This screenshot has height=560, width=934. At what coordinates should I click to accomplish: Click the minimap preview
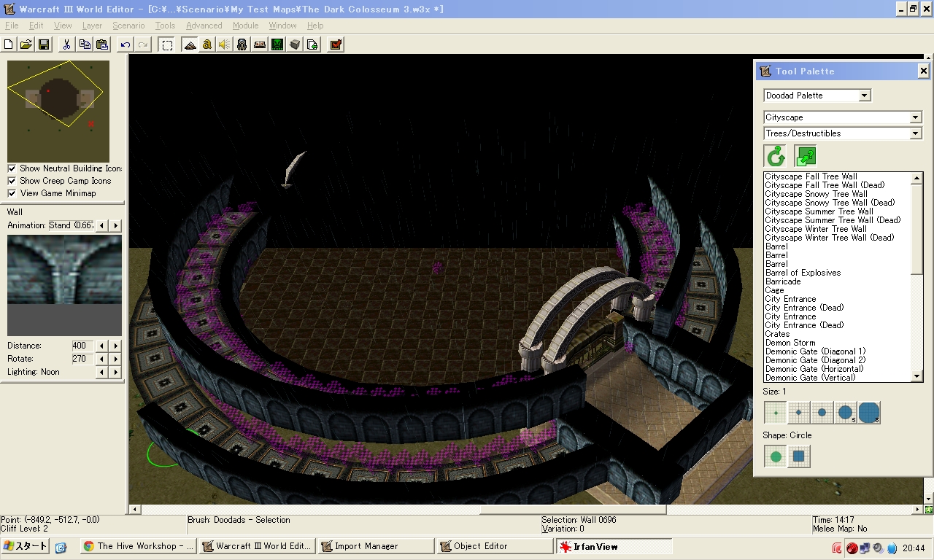pos(58,112)
